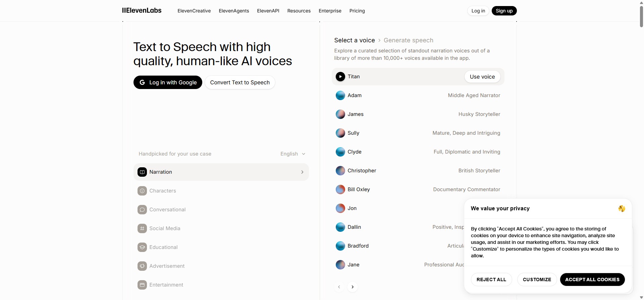Click Sully's voice avatar icon

pyautogui.click(x=340, y=133)
